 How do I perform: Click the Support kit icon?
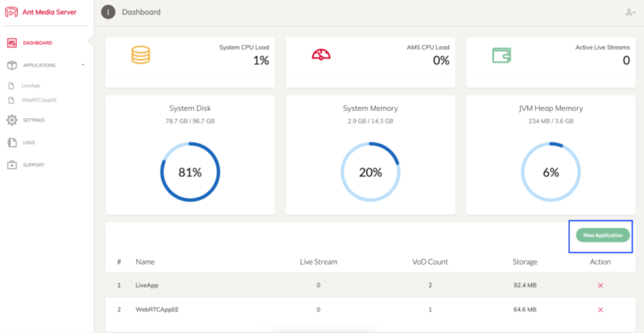(11, 165)
